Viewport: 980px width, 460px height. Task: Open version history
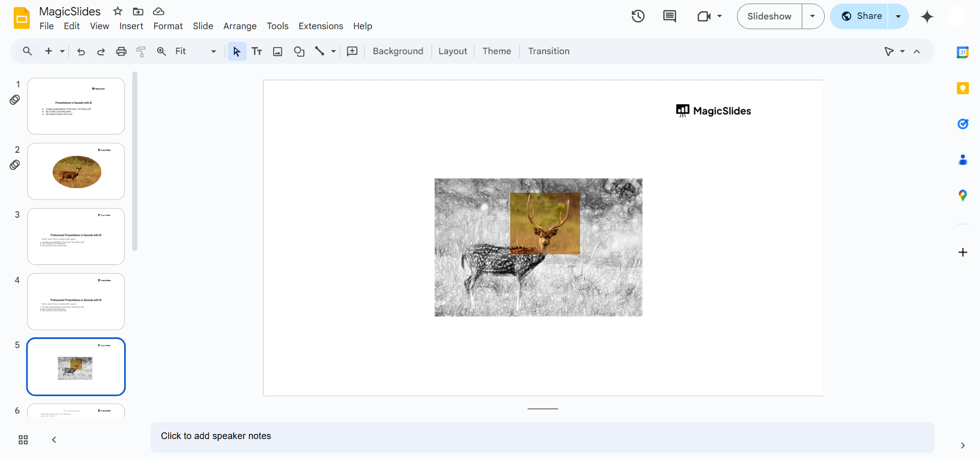click(638, 16)
